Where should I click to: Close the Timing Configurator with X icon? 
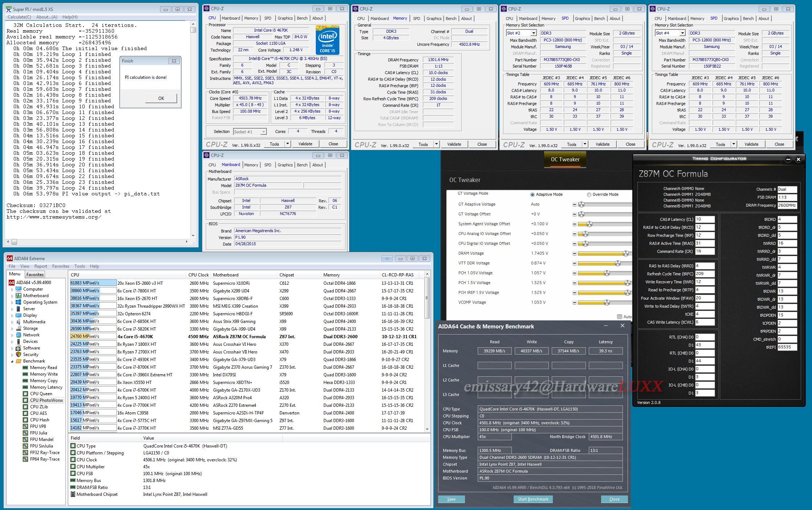[x=798, y=159]
